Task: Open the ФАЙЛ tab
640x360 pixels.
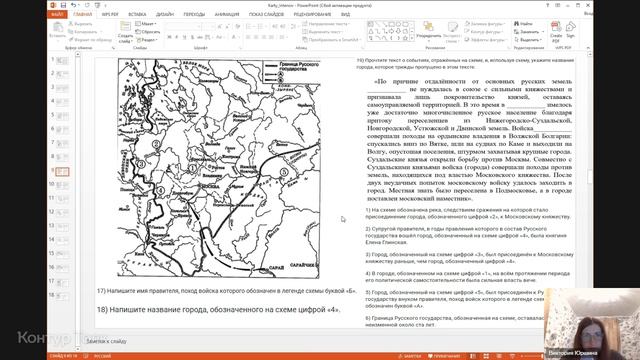Action: (x=57, y=14)
